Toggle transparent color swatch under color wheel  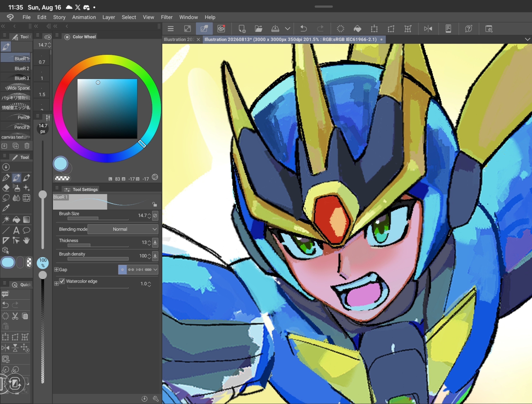[x=62, y=178]
